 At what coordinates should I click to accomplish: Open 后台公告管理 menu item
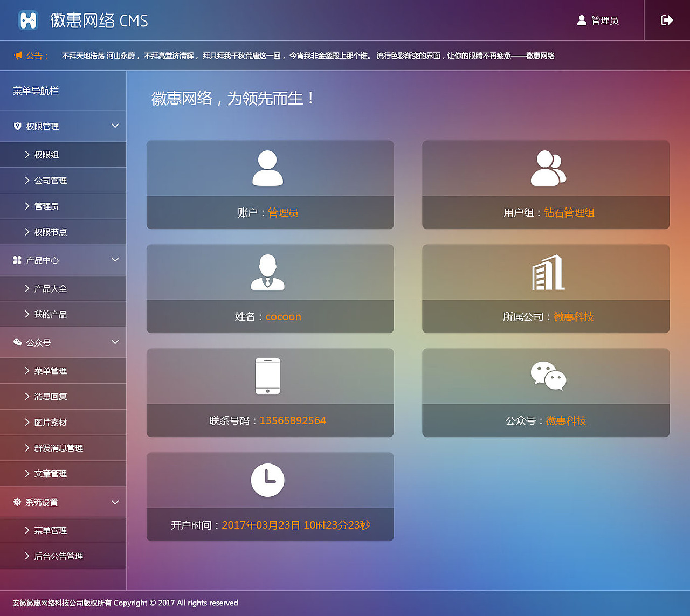[x=63, y=556]
